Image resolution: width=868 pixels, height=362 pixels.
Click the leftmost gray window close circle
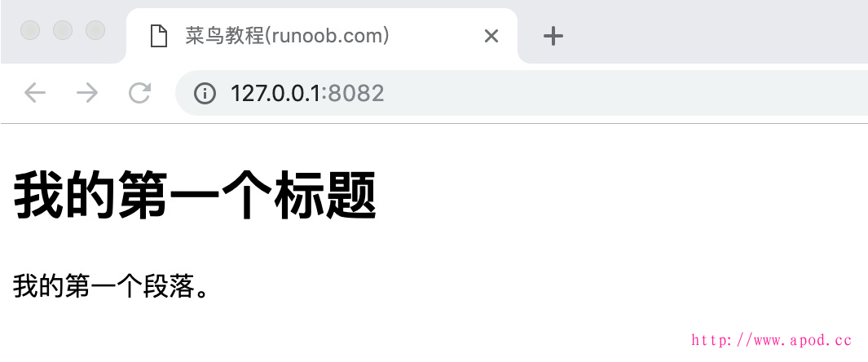[30, 30]
